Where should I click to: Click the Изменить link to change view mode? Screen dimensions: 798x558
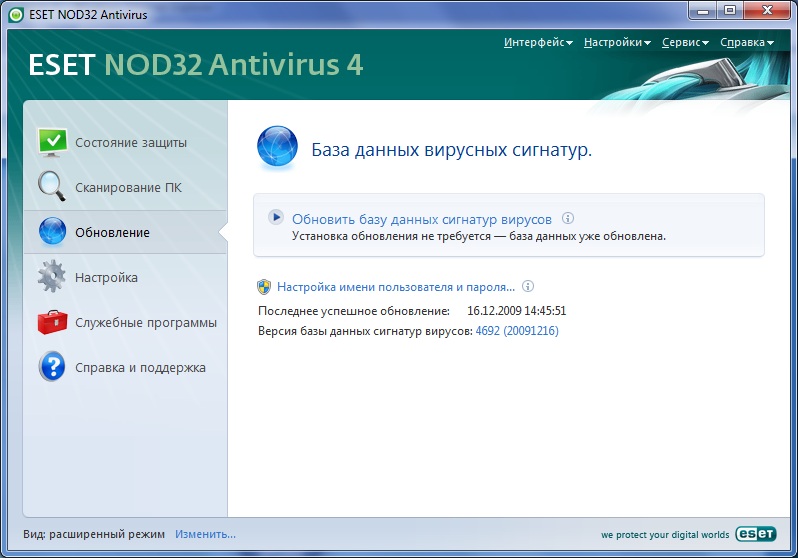(205, 534)
